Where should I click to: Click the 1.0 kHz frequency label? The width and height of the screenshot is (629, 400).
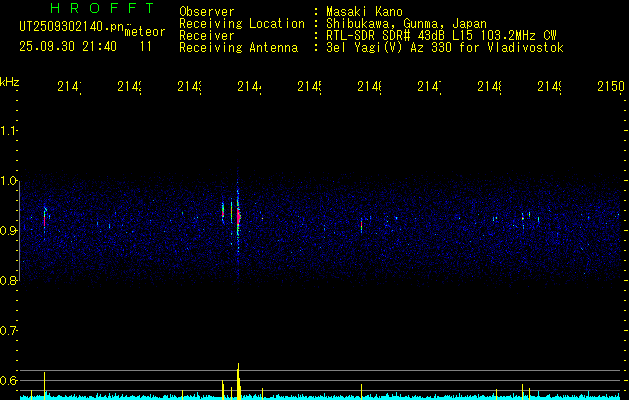10,181
